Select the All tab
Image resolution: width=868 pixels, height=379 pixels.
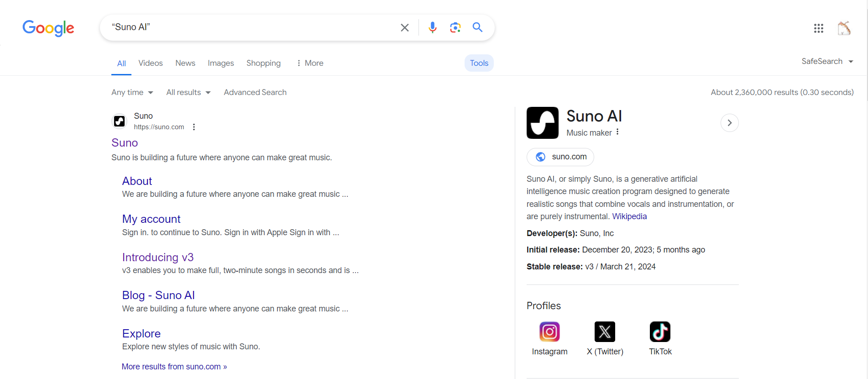point(121,63)
